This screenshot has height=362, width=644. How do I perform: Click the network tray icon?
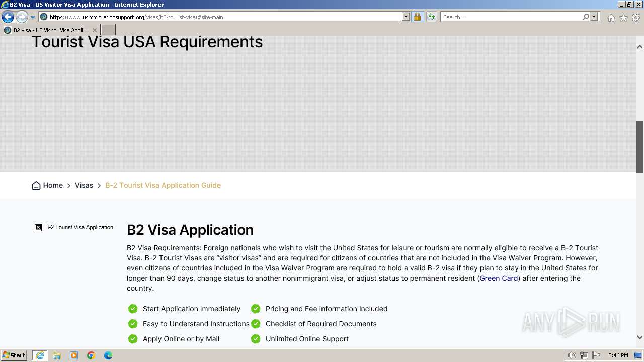pyautogui.click(x=584, y=355)
